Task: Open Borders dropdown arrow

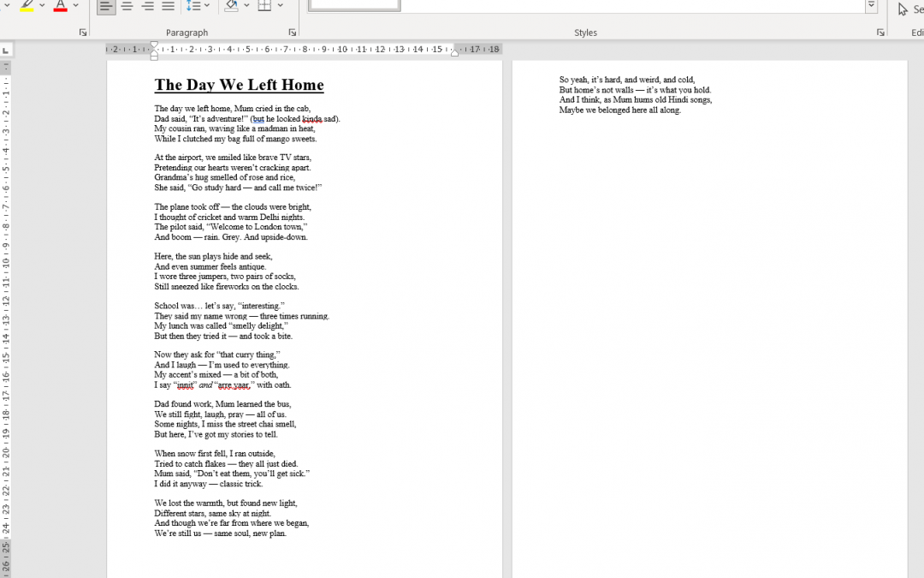Action: [x=280, y=6]
